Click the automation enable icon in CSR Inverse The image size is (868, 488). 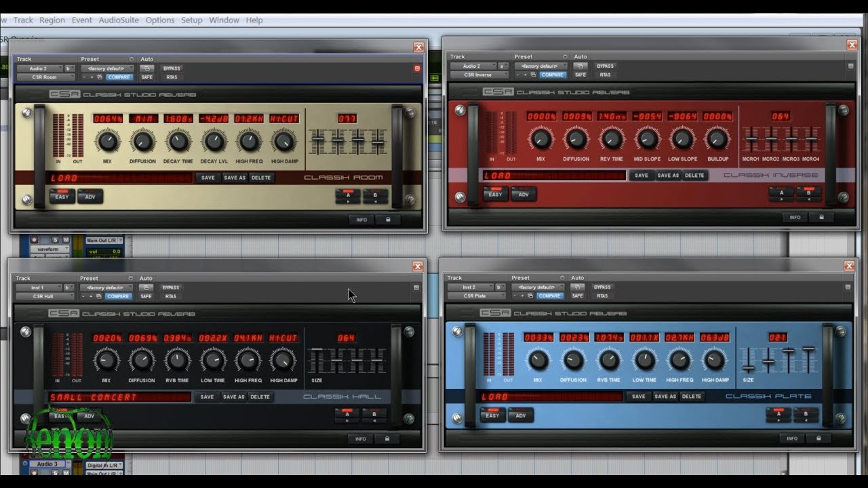(x=580, y=66)
